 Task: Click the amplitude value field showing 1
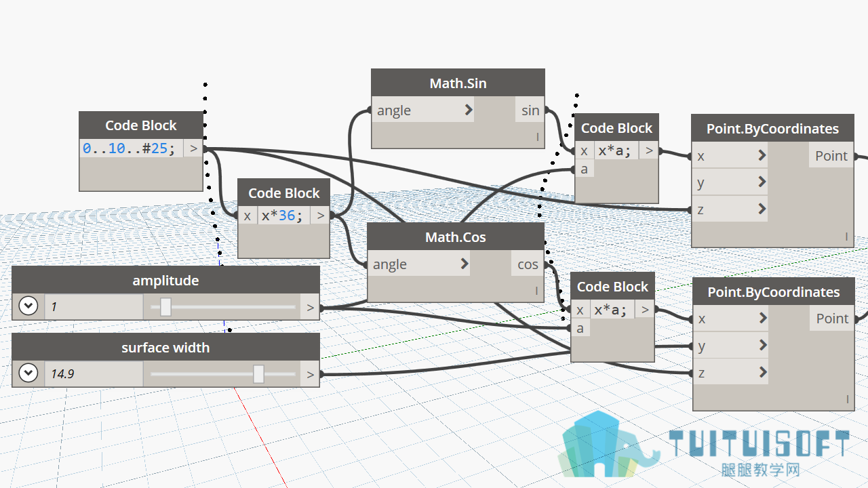coord(94,307)
